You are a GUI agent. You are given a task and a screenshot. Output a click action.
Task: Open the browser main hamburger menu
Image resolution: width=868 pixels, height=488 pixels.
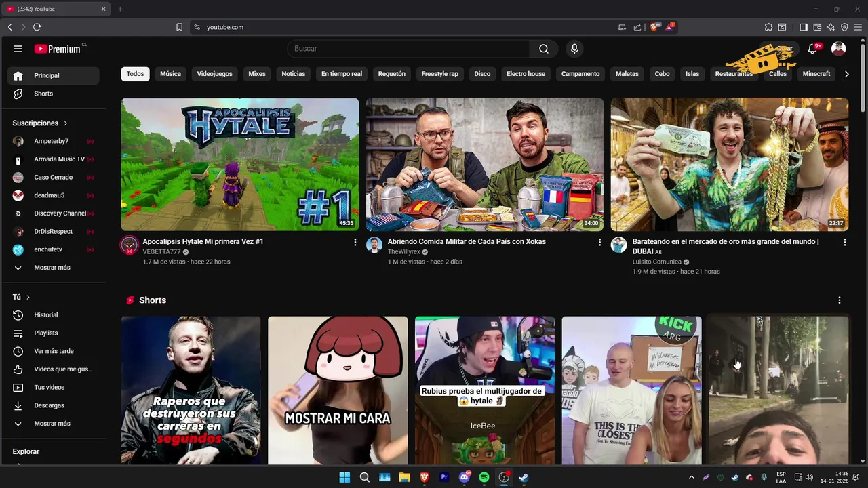pos(858,27)
